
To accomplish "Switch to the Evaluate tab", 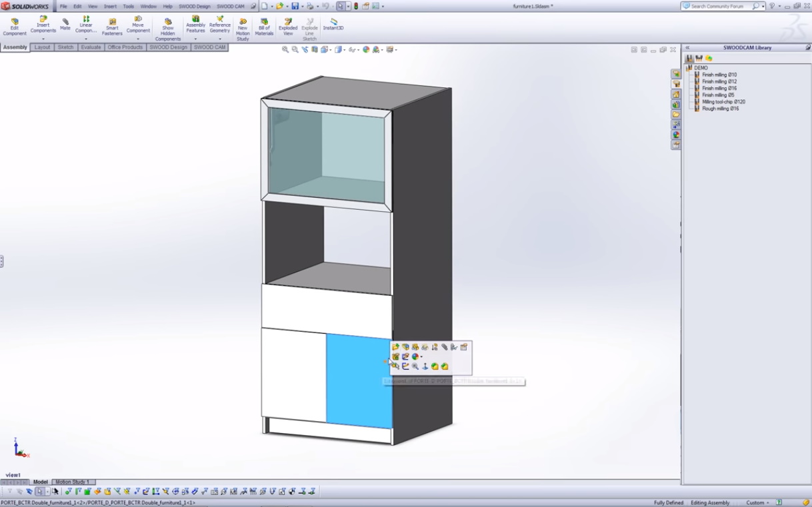I will [x=91, y=47].
